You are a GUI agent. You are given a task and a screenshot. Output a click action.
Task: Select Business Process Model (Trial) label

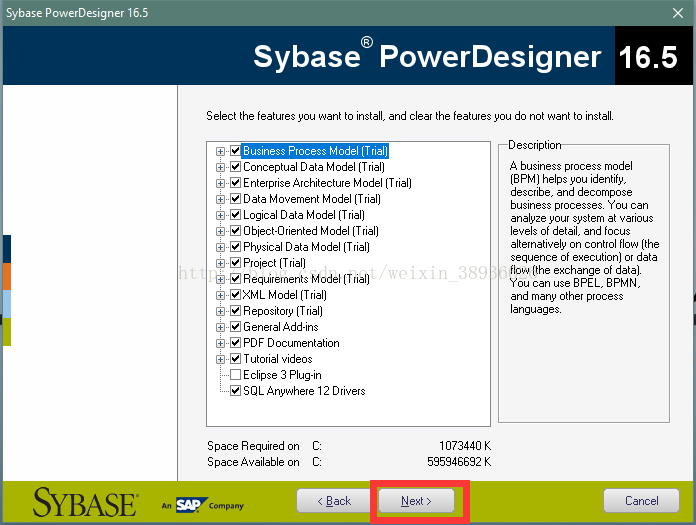coord(316,151)
